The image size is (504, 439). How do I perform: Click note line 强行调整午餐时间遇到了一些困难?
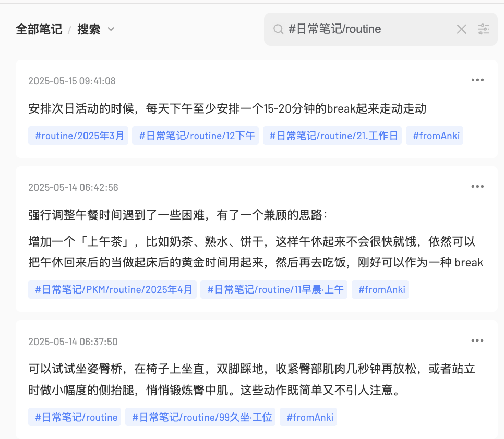click(x=178, y=215)
